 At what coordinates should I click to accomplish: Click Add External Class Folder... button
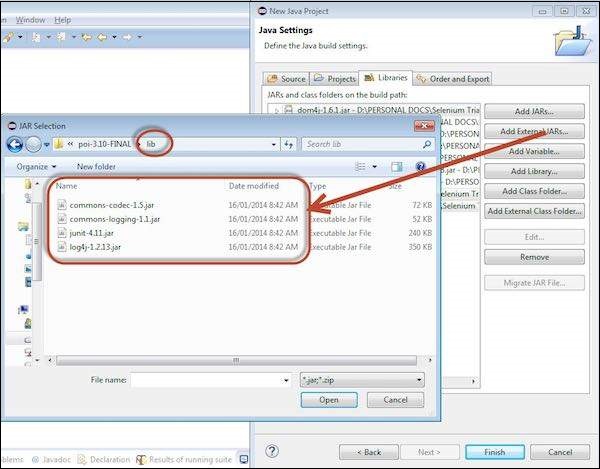point(534,211)
